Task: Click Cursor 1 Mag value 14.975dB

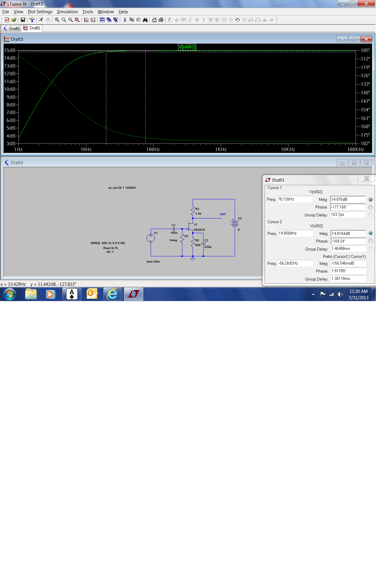Action: point(348,200)
